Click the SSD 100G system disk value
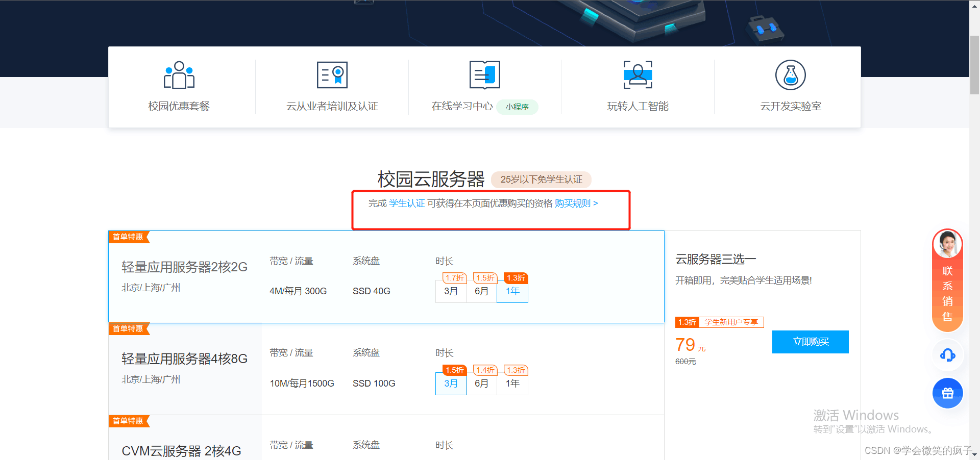Image resolution: width=980 pixels, height=460 pixels. pyautogui.click(x=374, y=384)
